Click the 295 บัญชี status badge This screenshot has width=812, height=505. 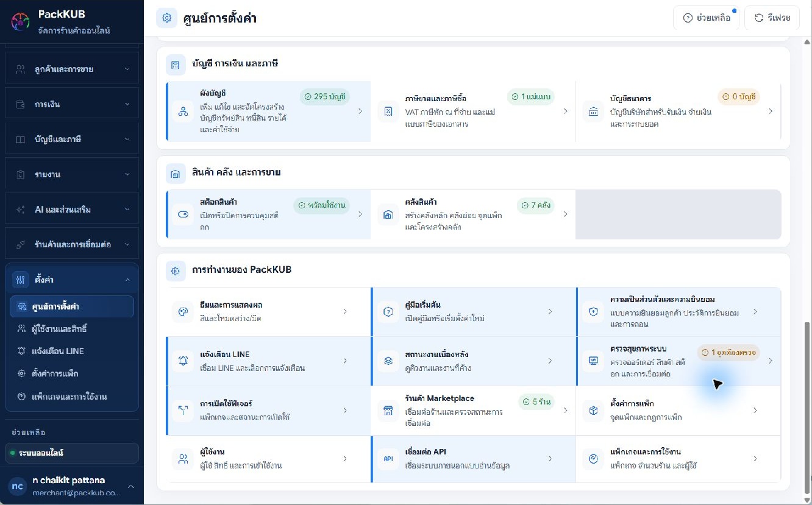[324, 97]
